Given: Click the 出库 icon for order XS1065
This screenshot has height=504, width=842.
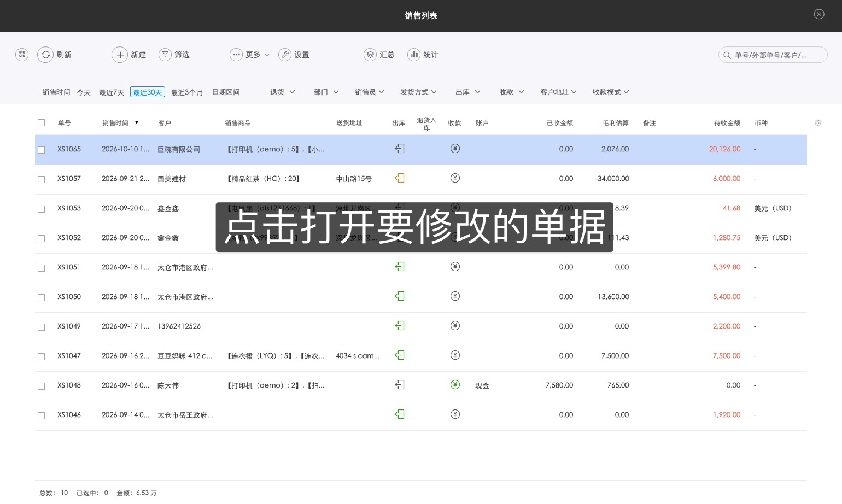Looking at the screenshot, I should pyautogui.click(x=400, y=149).
